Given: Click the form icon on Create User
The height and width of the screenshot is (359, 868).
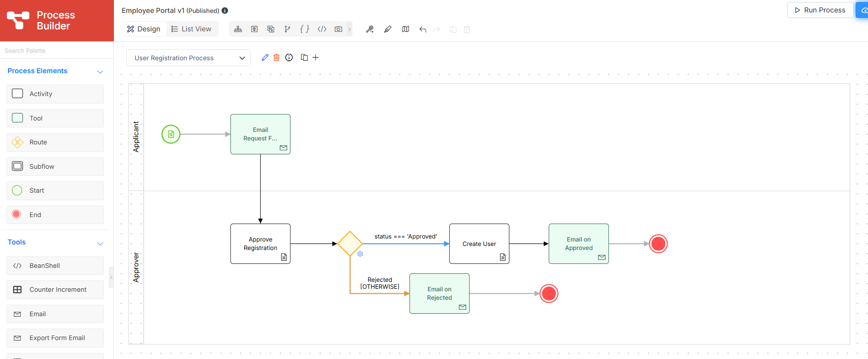Looking at the screenshot, I should click(x=503, y=257).
